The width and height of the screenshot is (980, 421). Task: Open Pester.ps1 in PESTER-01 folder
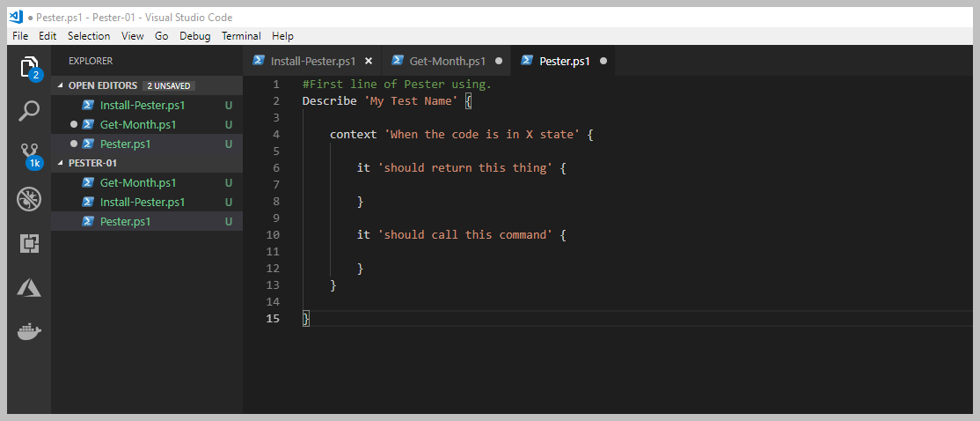[x=147, y=221]
